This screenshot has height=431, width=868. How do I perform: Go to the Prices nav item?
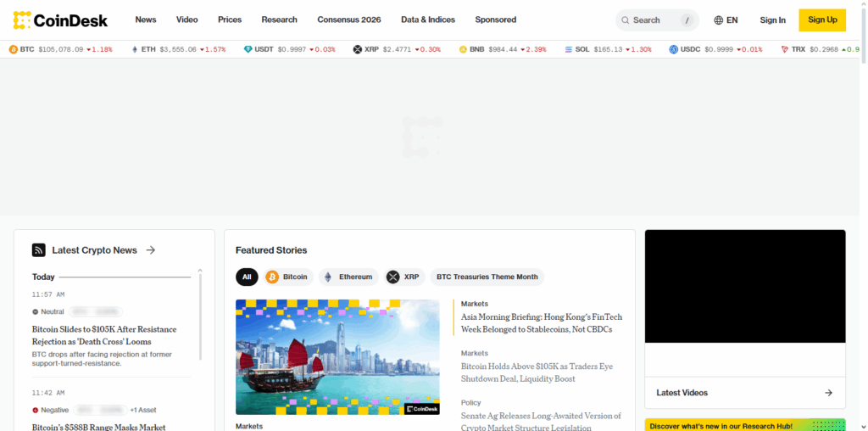(x=229, y=20)
